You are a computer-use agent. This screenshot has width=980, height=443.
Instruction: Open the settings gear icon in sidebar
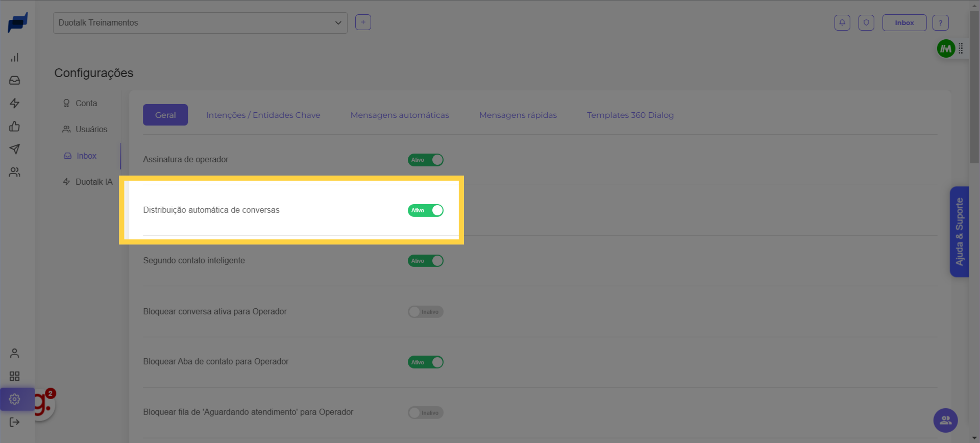(15, 399)
